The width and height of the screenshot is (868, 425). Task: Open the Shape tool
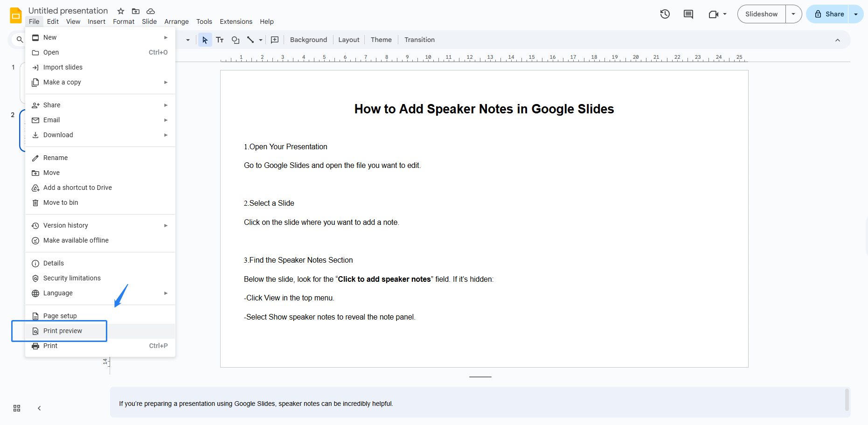coord(236,40)
